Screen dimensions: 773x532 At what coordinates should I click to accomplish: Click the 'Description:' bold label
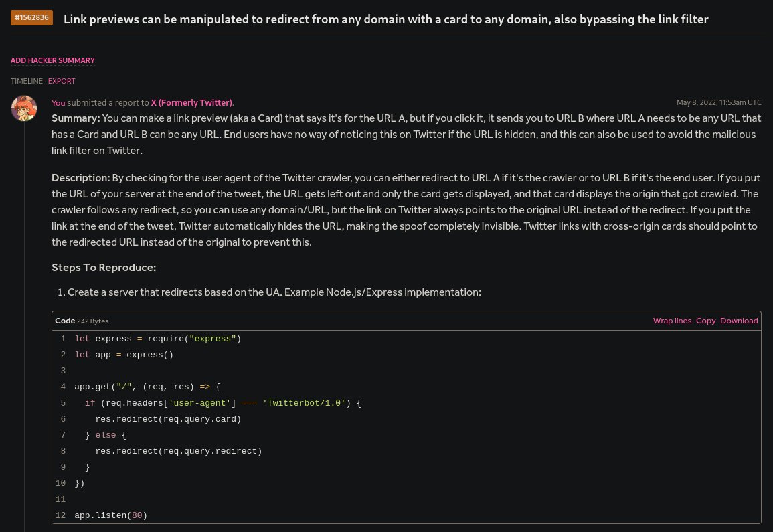81,178
